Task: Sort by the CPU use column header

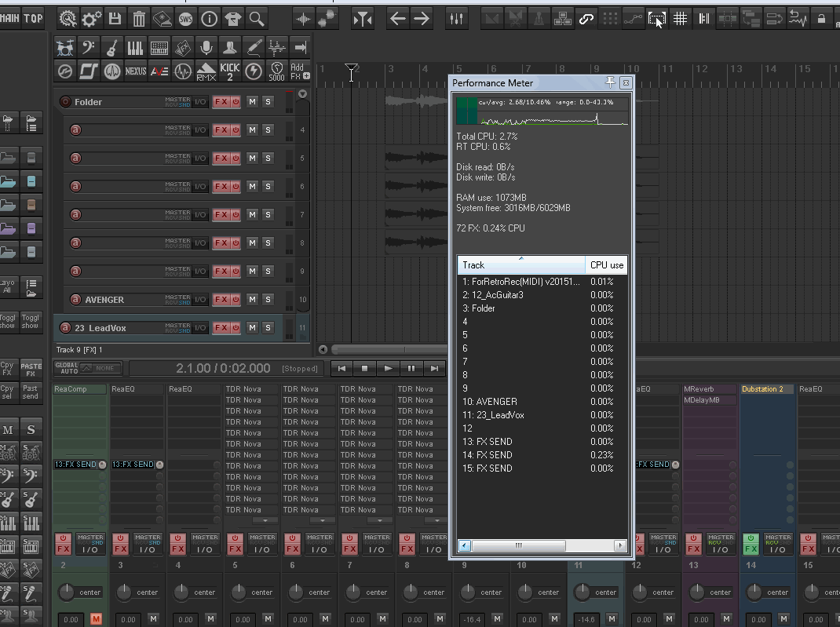Action: [606, 265]
